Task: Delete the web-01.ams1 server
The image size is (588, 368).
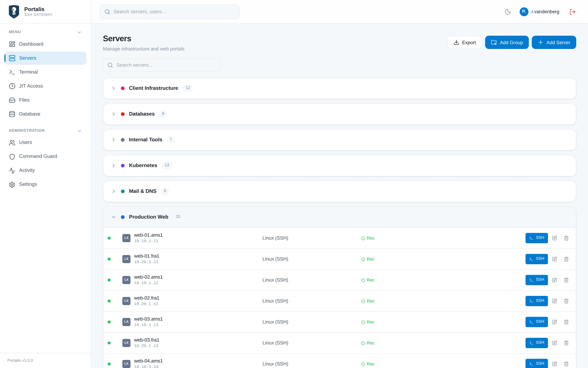Action: coord(566,238)
